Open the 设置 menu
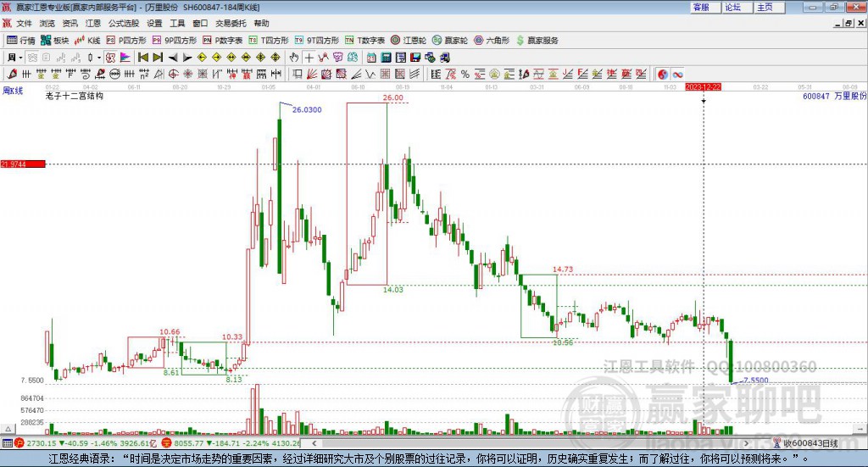The image size is (868, 467). tap(154, 23)
